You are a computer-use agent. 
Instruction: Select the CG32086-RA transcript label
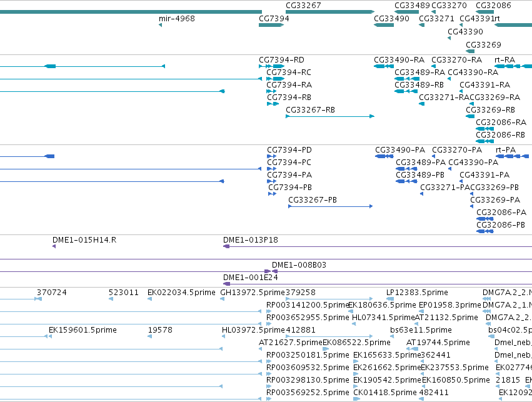[501, 123]
